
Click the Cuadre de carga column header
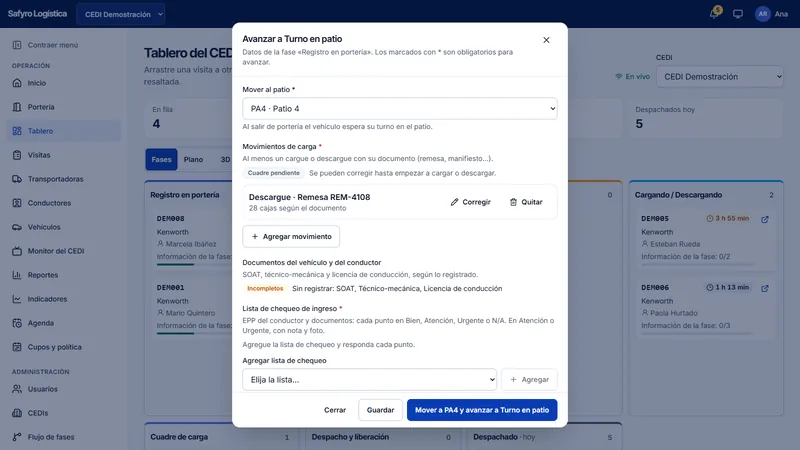(179, 437)
